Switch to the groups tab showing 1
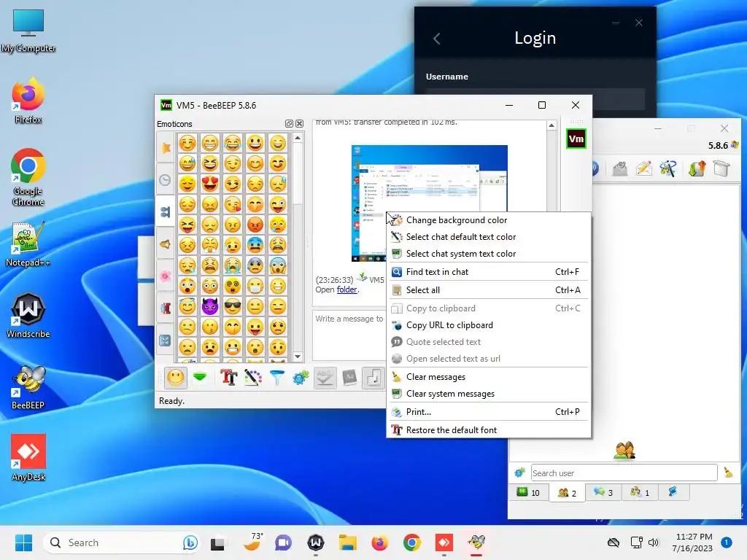747x560 pixels. click(640, 492)
